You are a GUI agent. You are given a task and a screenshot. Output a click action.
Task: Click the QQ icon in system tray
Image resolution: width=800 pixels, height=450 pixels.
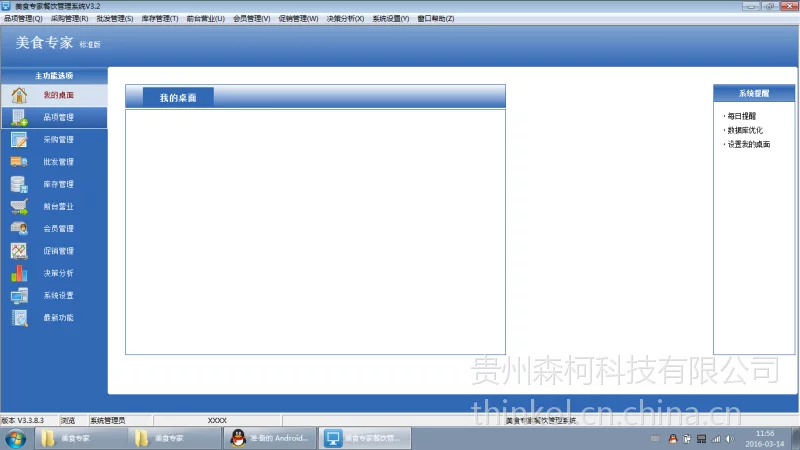[672, 439]
